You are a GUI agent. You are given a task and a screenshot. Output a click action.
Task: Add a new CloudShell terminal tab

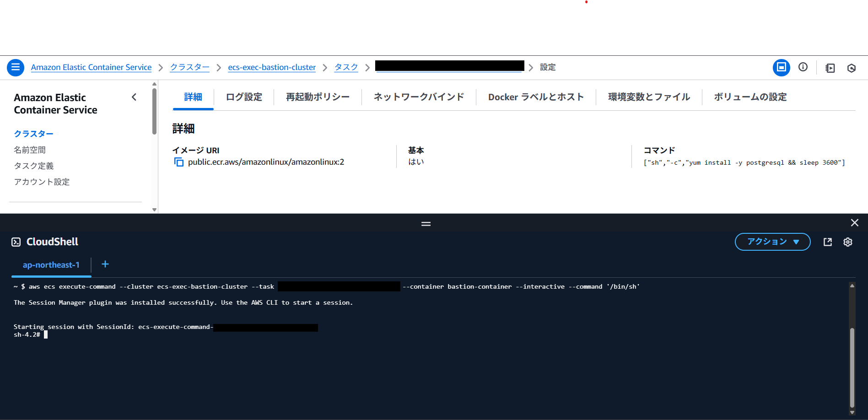pyautogui.click(x=105, y=264)
